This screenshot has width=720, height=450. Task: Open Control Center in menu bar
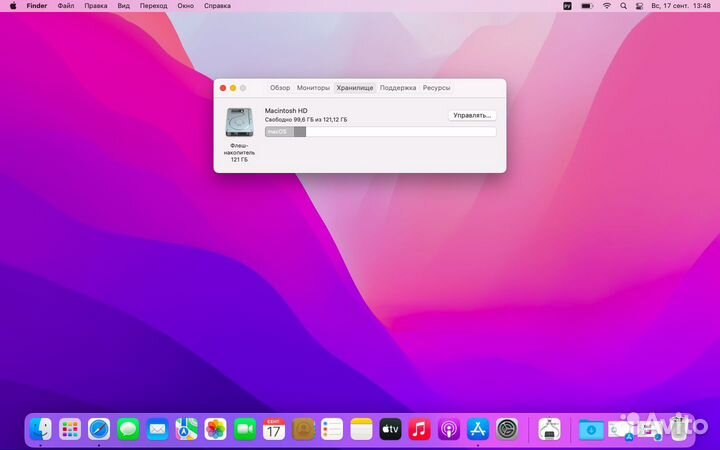tap(639, 6)
